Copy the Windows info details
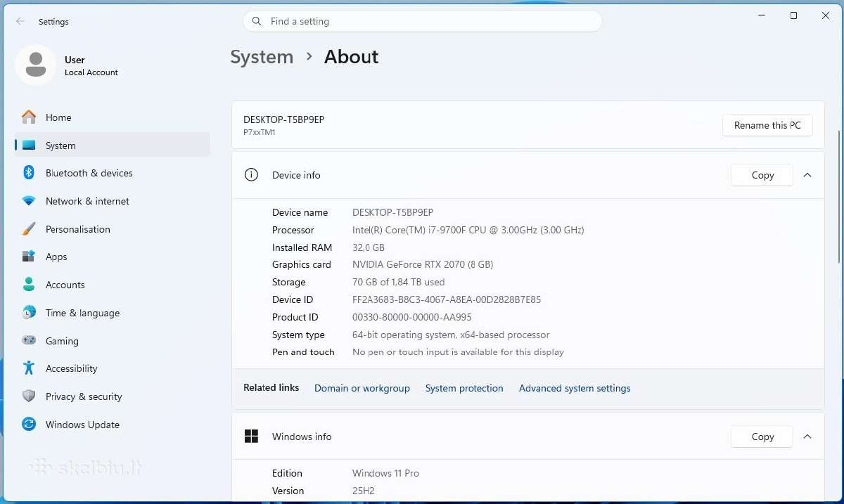This screenshot has width=844, height=504. 762,437
